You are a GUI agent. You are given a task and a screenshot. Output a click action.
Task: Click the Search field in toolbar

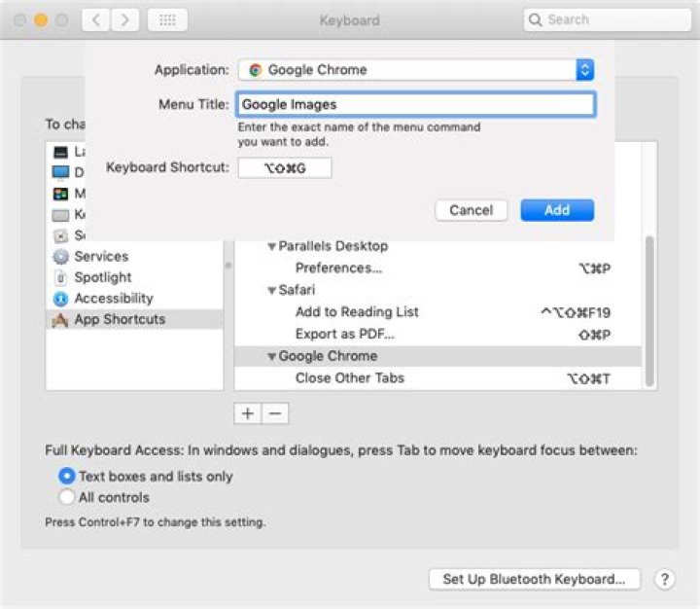click(607, 19)
